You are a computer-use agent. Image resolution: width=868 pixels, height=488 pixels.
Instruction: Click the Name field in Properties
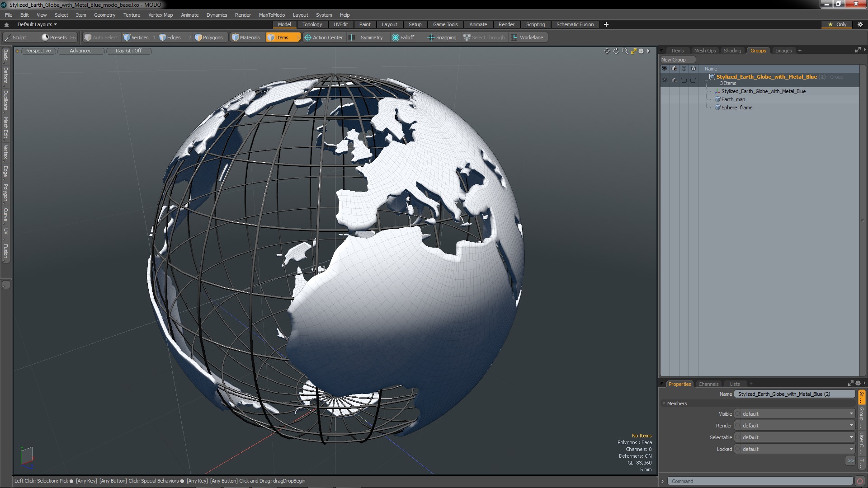(794, 394)
